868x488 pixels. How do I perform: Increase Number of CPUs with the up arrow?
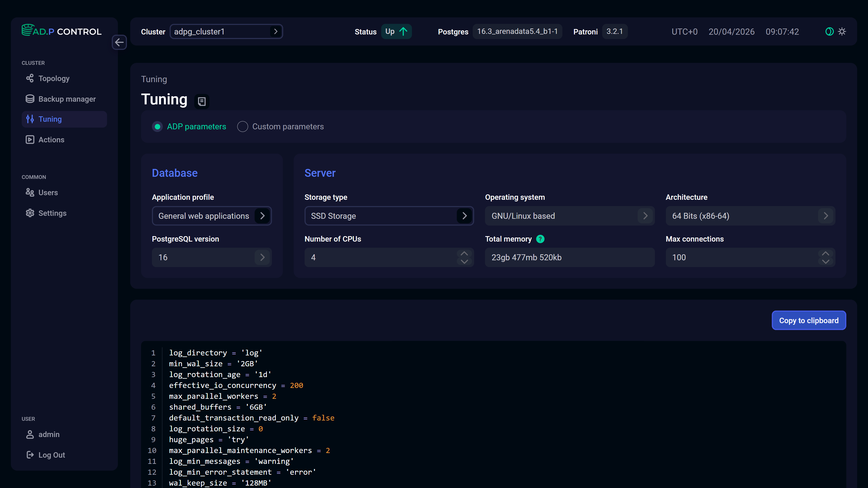[x=464, y=253]
